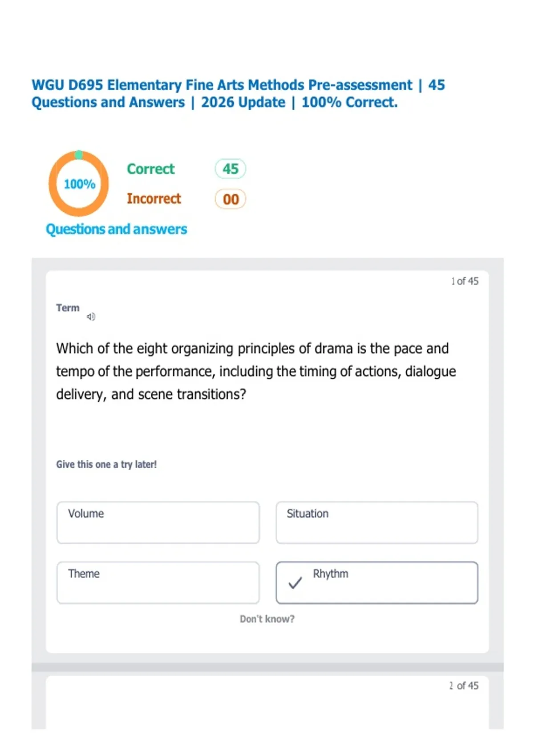The image size is (534, 756).
Task: Click "Give this one a try later!" message
Action: pos(106,464)
